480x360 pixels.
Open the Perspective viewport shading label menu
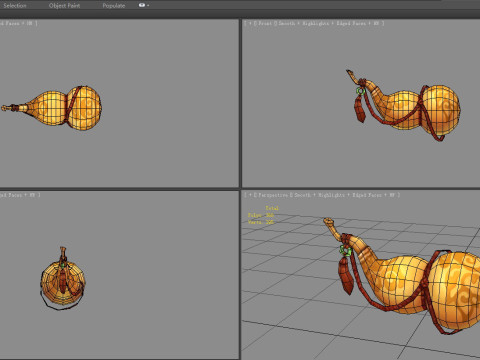point(344,195)
